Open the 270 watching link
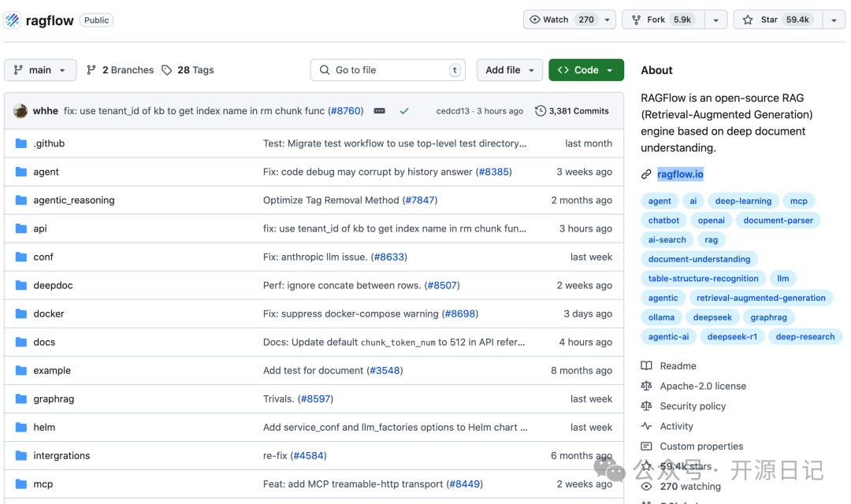The image size is (851, 504). (x=690, y=486)
